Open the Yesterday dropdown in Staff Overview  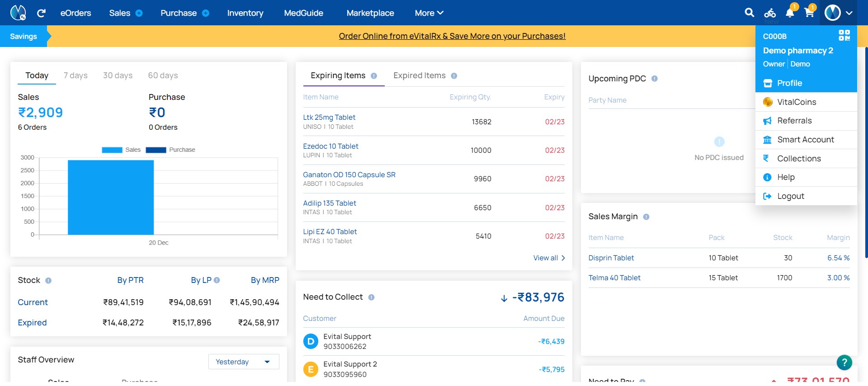pyautogui.click(x=244, y=362)
